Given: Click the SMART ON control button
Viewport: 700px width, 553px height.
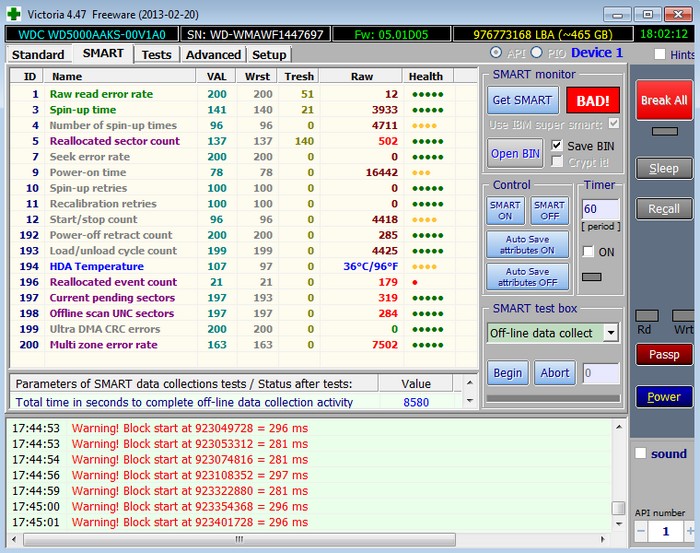Looking at the screenshot, I should click(505, 210).
